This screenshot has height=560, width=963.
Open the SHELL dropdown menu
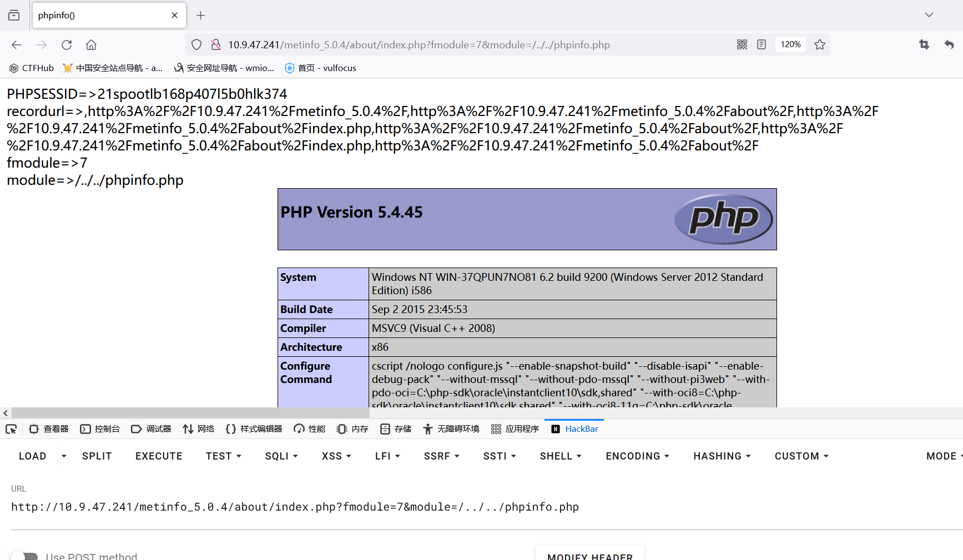pyautogui.click(x=561, y=456)
